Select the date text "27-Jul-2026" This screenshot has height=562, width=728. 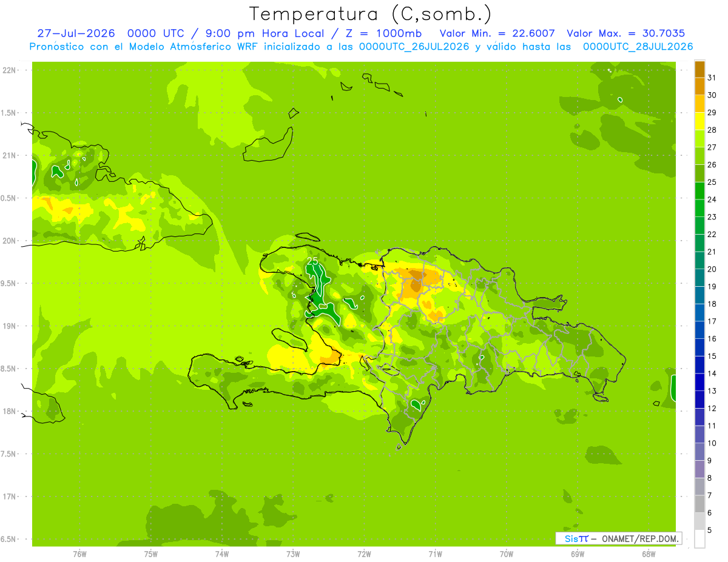(x=76, y=33)
